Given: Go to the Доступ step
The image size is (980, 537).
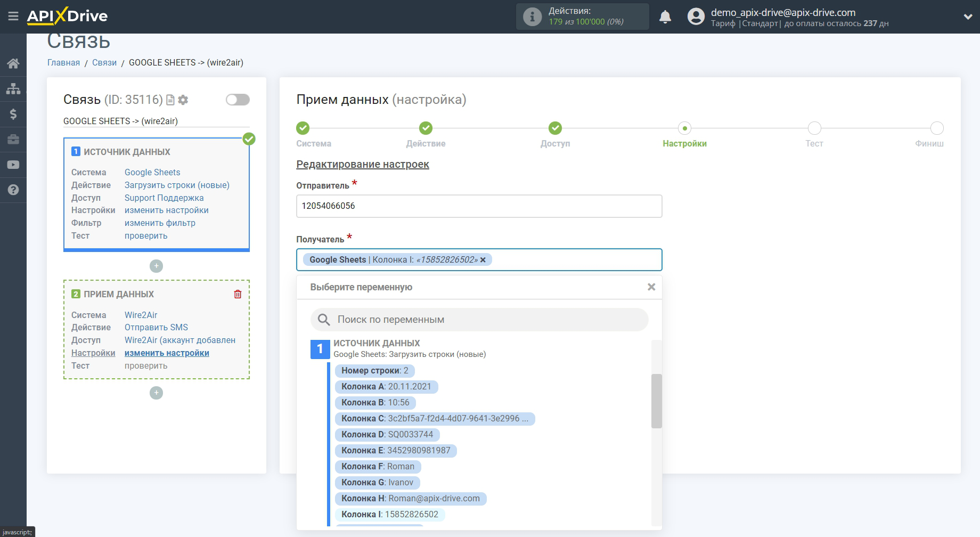Looking at the screenshot, I should [555, 128].
